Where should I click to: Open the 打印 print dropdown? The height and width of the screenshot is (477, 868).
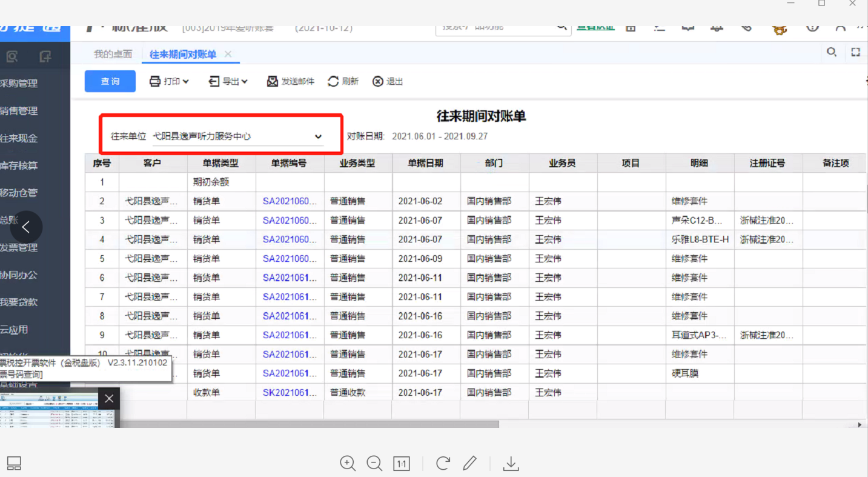click(x=169, y=81)
